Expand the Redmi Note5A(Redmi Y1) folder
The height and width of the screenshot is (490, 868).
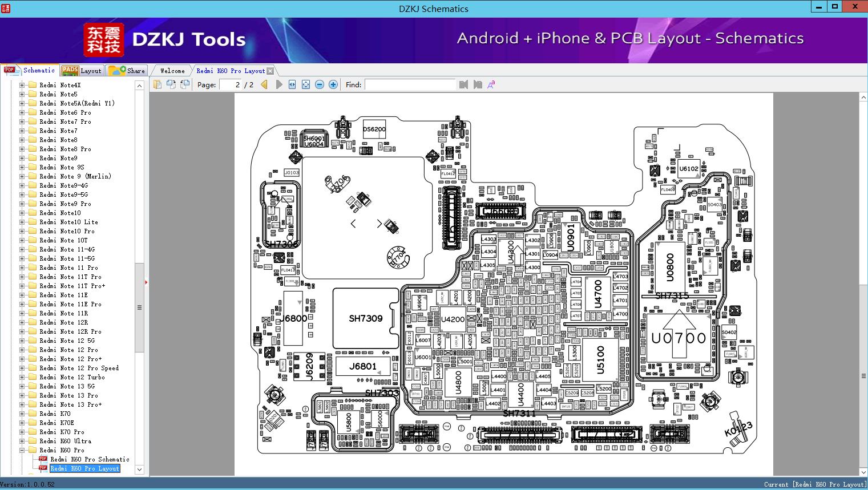point(22,103)
